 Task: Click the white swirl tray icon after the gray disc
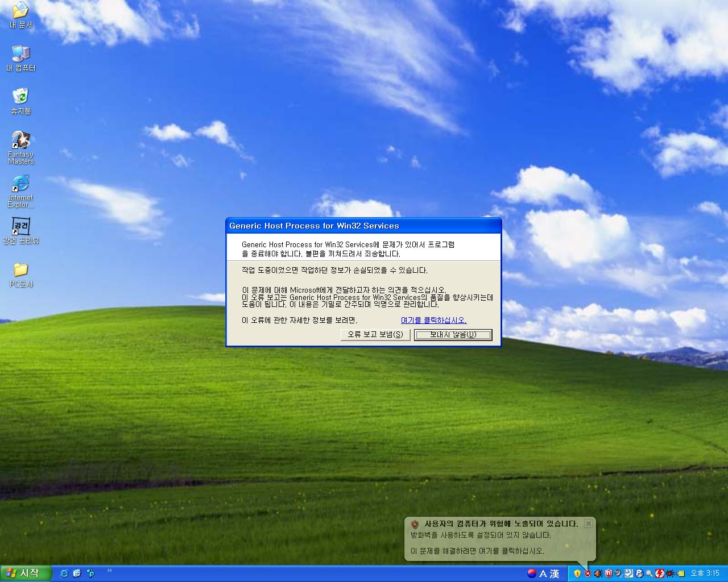pyautogui.click(x=628, y=573)
